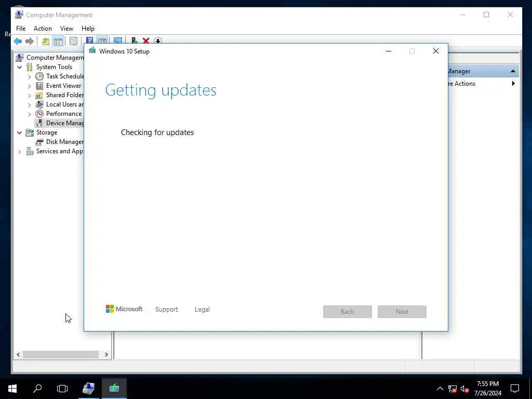The image size is (532, 399).
Task: Click the Windows 10 Setup taskbar button
Action: [114, 389]
